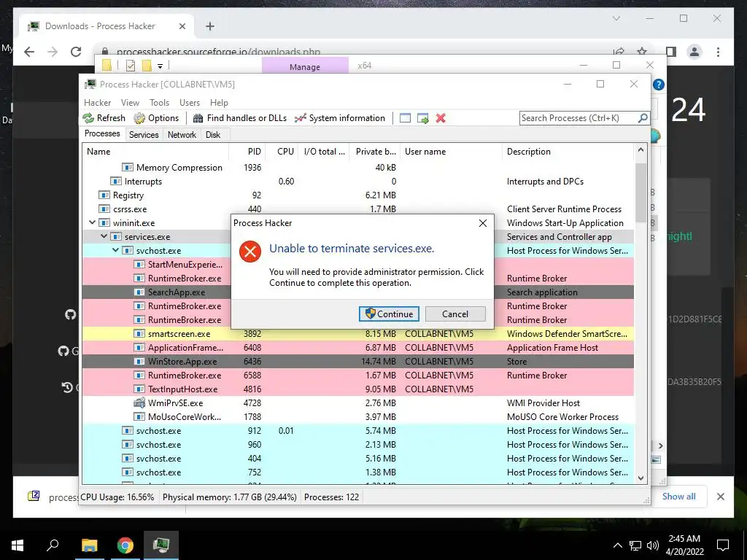Select the ApplicationFrame... process row
Screen dimensions: 747x560
tap(357, 348)
